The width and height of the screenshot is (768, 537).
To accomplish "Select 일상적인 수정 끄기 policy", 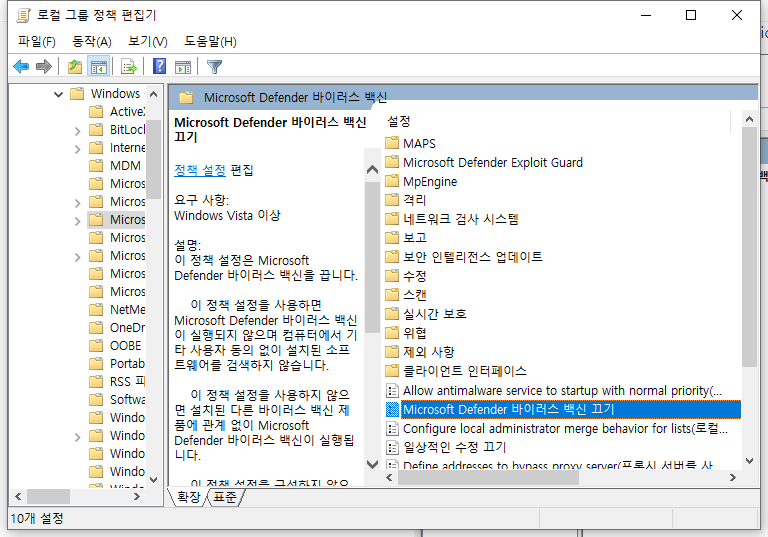I will tap(446, 447).
